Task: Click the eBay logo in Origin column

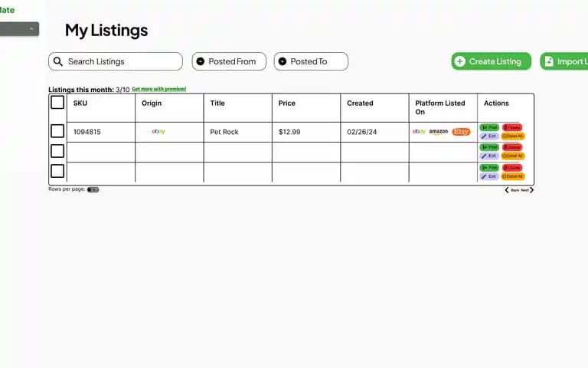Action: pos(158,132)
